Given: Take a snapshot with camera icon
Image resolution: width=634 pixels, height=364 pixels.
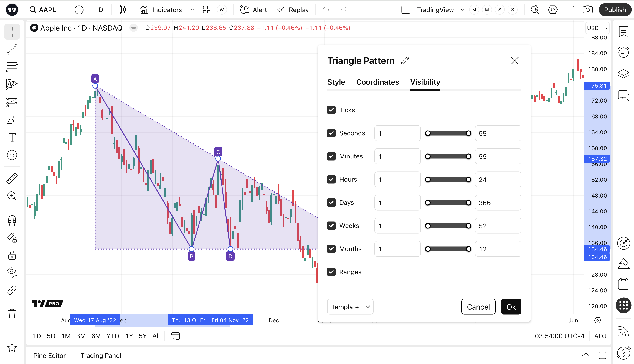Looking at the screenshot, I should (x=587, y=10).
